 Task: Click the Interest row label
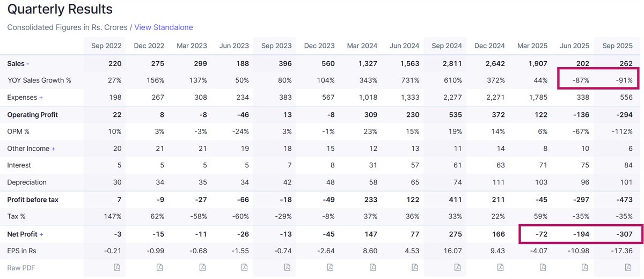[19, 165]
